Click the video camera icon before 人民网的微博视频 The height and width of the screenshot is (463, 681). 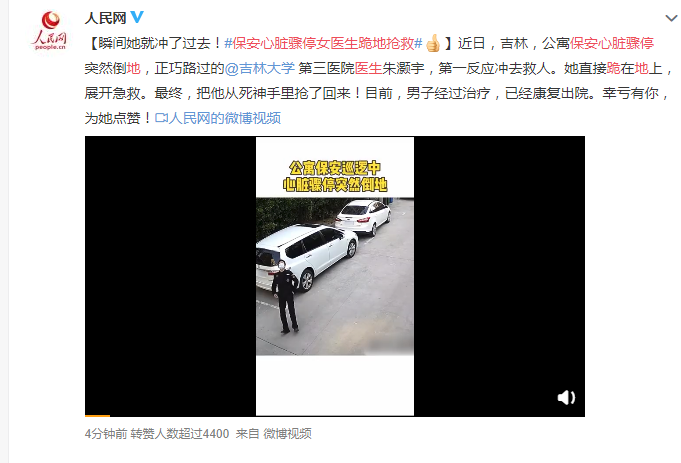(x=161, y=118)
